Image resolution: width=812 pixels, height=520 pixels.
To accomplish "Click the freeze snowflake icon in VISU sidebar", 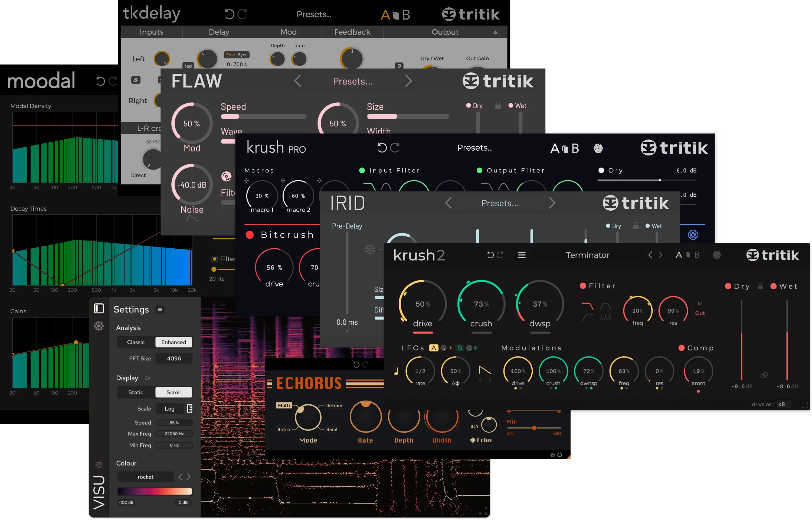I will 99,326.
